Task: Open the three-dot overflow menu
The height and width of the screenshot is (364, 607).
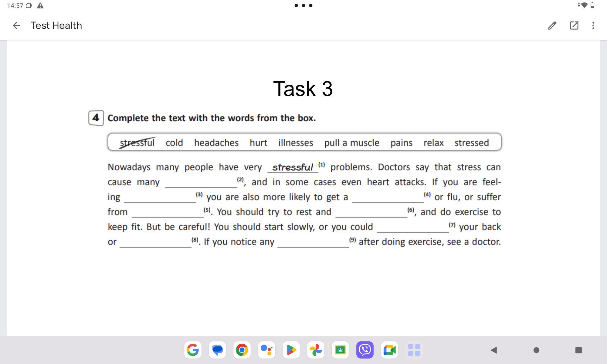Action: 593,25
